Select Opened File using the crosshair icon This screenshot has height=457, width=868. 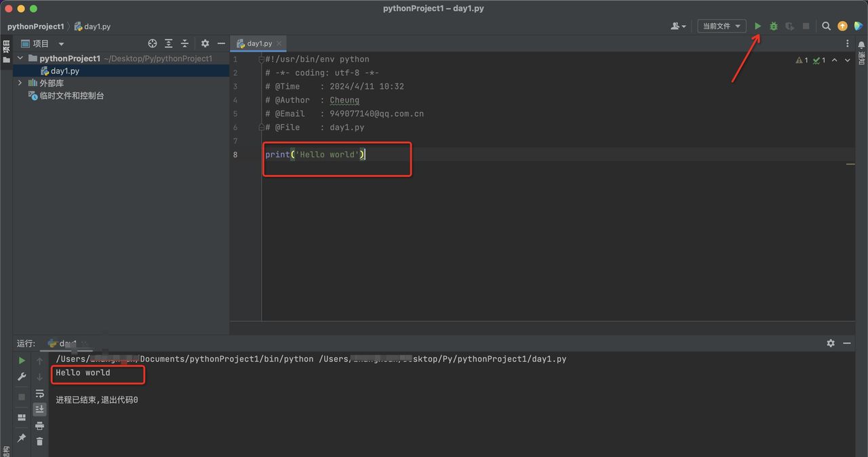pyautogui.click(x=153, y=43)
